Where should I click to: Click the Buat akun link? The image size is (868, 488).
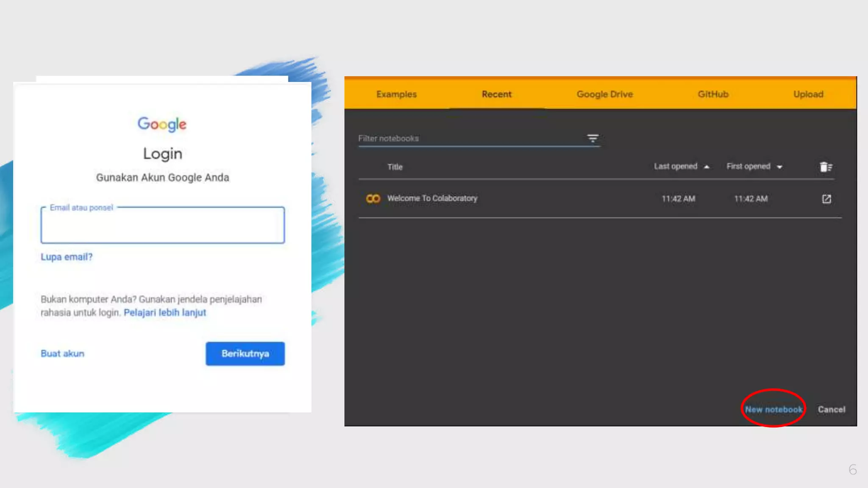pyautogui.click(x=63, y=353)
